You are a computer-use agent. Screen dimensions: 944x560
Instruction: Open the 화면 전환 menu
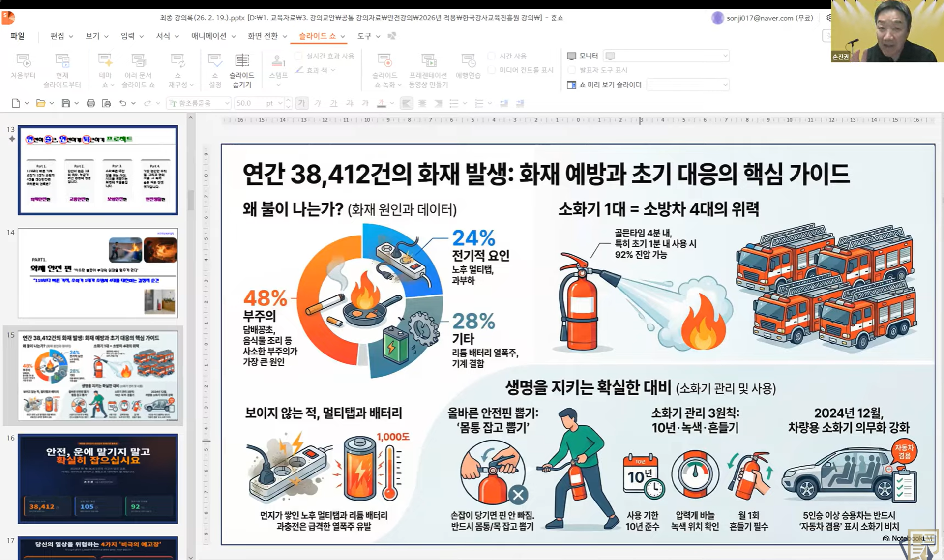pos(267,36)
